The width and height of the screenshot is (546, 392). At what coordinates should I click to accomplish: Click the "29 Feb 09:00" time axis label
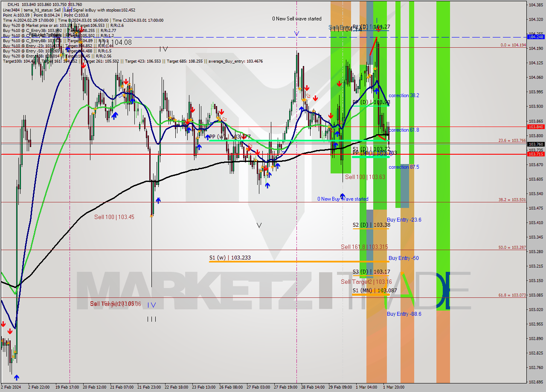(340, 387)
